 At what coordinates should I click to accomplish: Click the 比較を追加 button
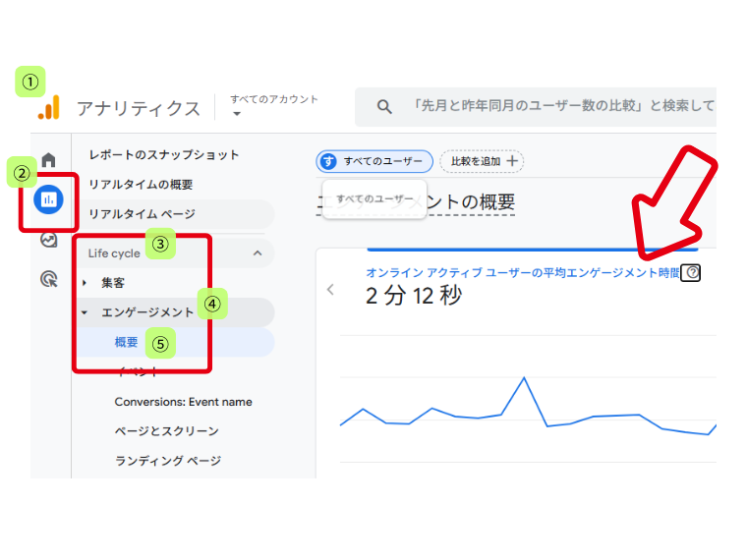pyautogui.click(x=482, y=161)
